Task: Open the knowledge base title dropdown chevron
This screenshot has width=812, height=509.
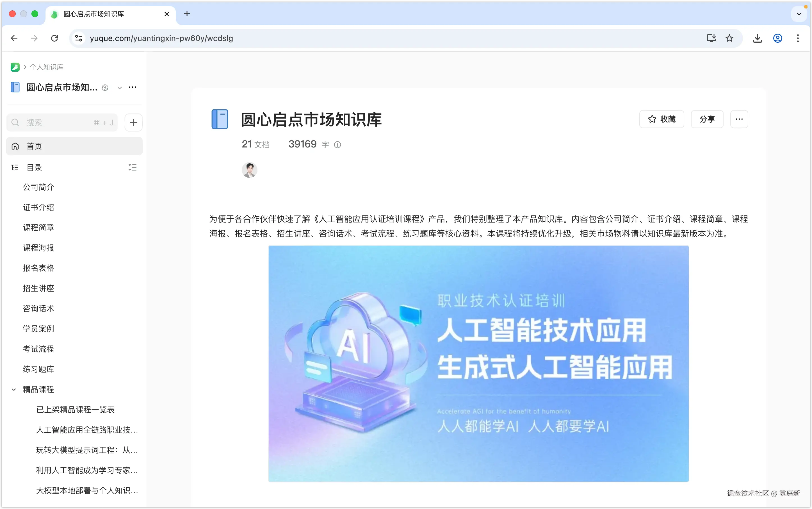Action: coord(119,88)
